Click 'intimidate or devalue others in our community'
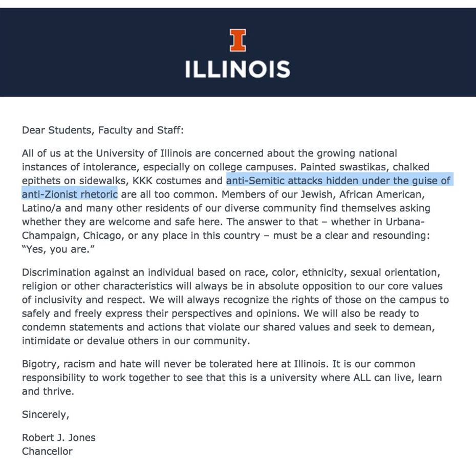This screenshot has width=476, height=465. click(135, 341)
